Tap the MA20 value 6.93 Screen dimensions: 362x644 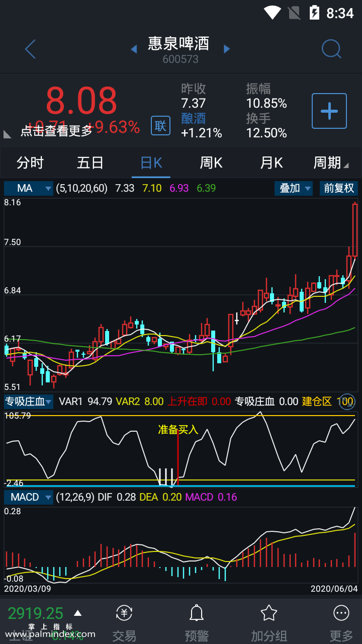point(179,188)
